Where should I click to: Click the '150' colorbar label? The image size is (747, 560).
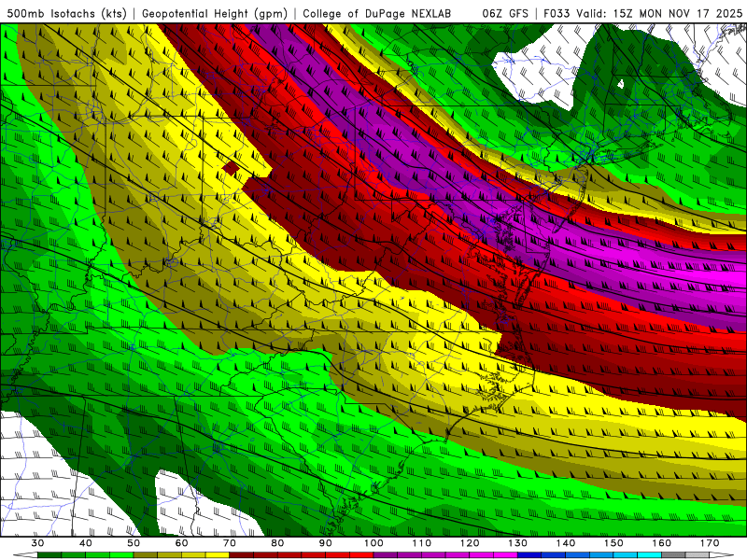(614, 543)
